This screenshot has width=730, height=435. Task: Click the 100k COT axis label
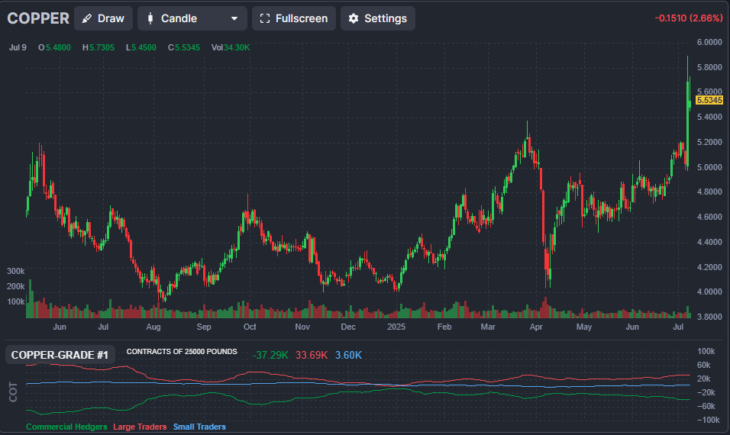pos(706,351)
